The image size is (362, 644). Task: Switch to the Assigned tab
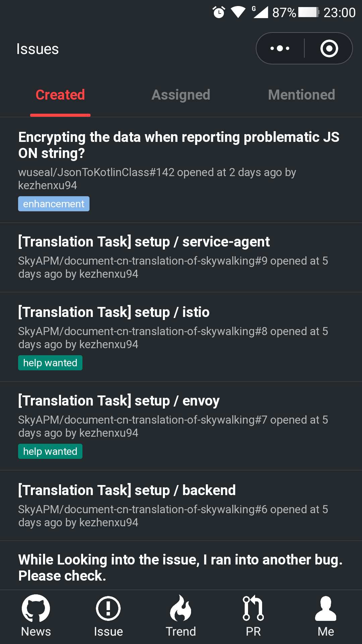(x=181, y=95)
